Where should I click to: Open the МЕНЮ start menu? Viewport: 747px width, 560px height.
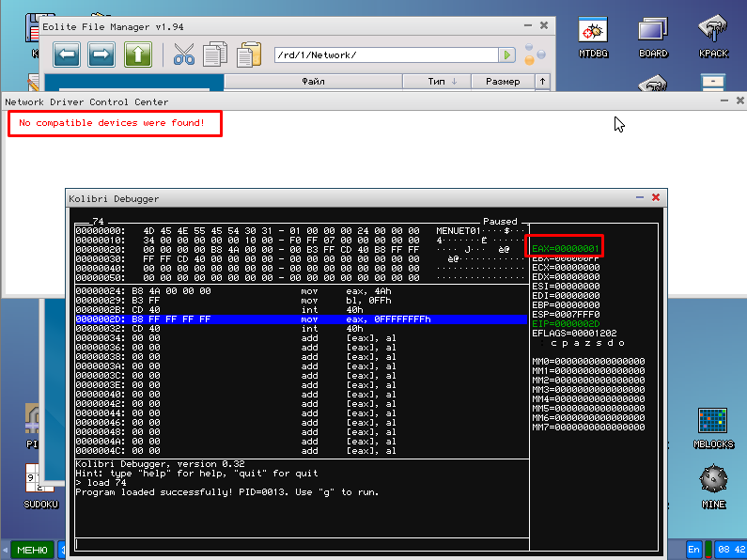pos(32,549)
